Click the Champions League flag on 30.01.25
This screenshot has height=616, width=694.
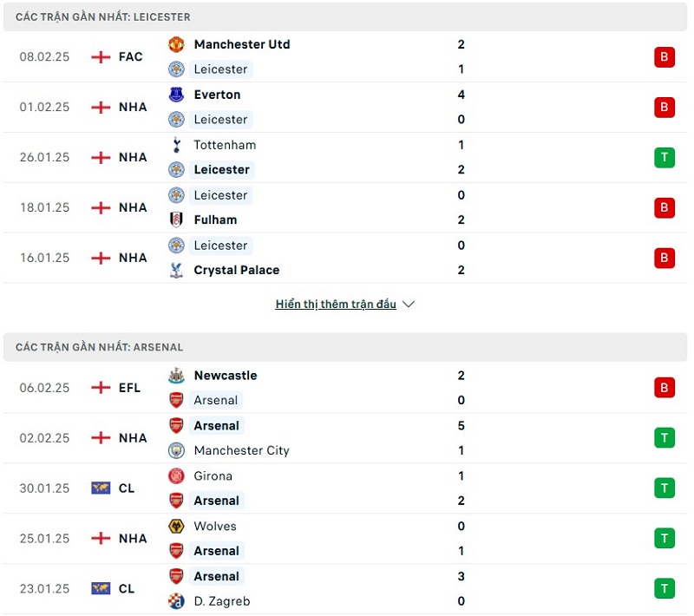(101, 488)
